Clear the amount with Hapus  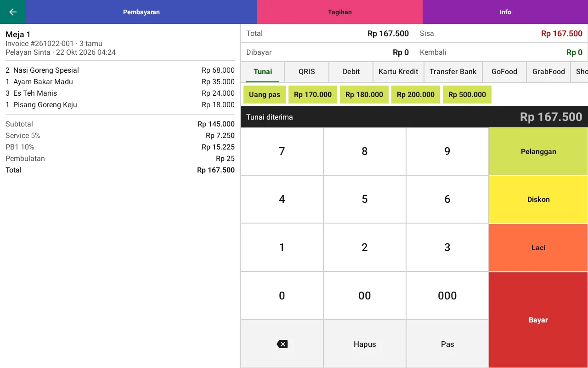coord(365,344)
